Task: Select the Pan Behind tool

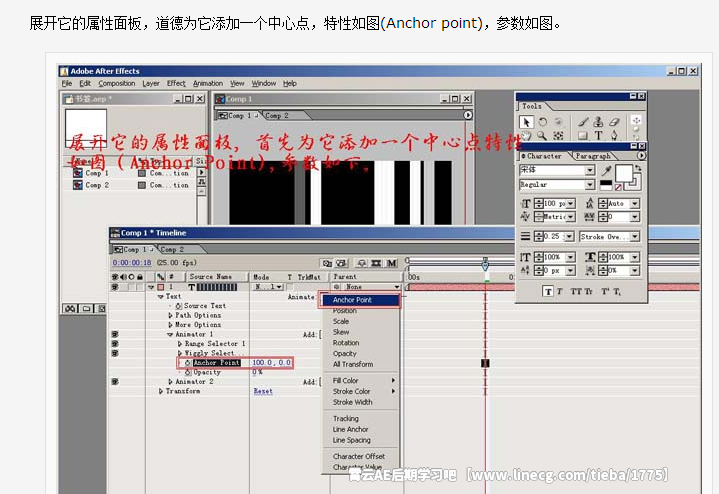Action: pos(558,136)
